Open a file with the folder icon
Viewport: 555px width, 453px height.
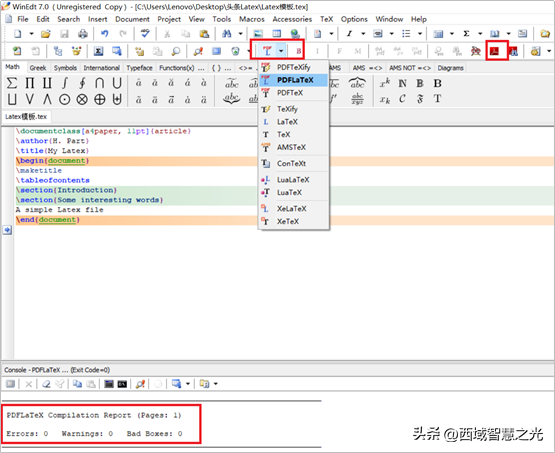coord(45,34)
